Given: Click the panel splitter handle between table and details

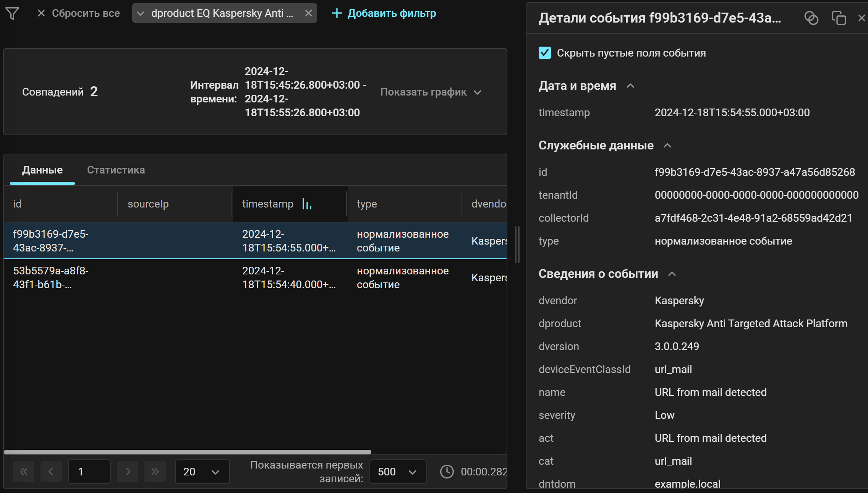Looking at the screenshot, I should [x=517, y=245].
